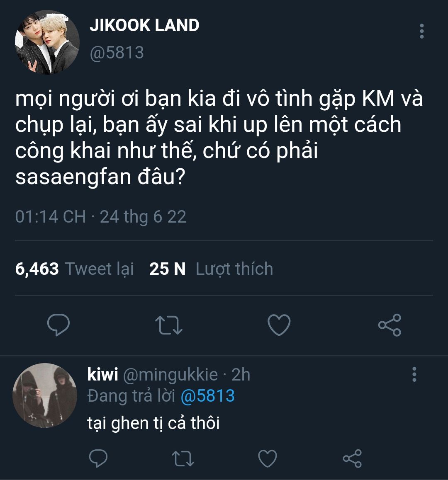The width and height of the screenshot is (448, 480).
Task: Like kiwi's reply with heart icon
Action: (268, 458)
